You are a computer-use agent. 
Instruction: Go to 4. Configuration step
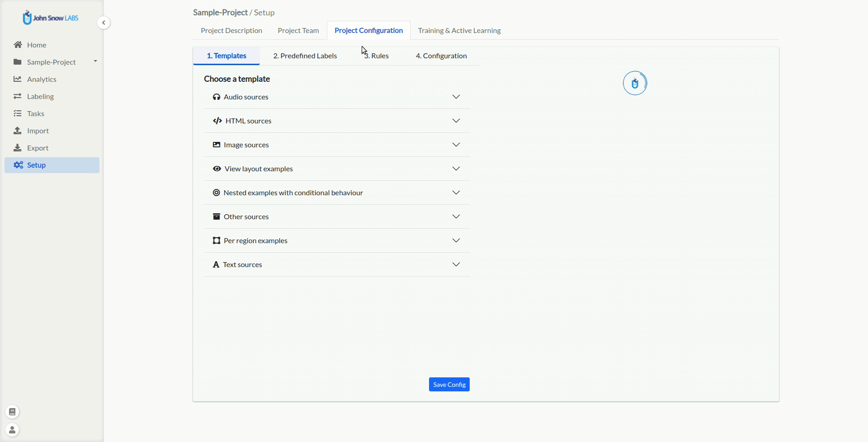pos(441,56)
